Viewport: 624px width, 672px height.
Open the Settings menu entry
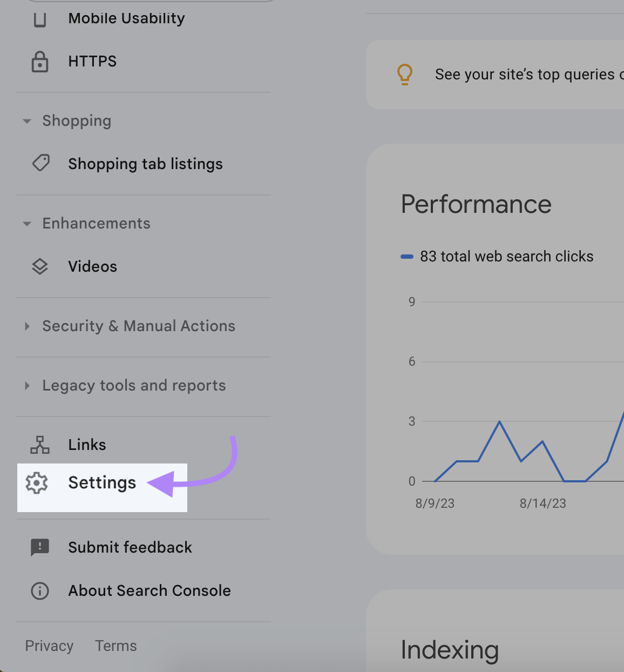pyautogui.click(x=102, y=483)
